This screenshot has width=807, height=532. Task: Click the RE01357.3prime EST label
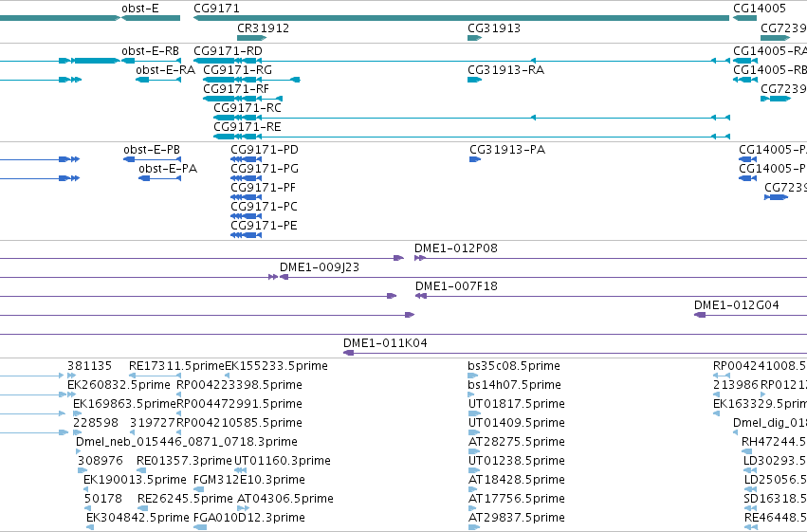click(x=184, y=461)
